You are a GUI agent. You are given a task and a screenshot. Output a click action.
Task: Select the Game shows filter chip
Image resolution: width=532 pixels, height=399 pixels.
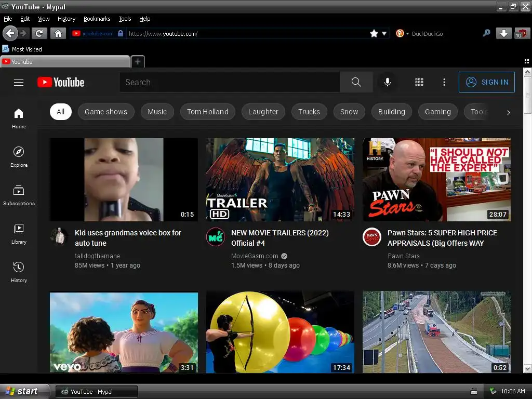pos(106,112)
